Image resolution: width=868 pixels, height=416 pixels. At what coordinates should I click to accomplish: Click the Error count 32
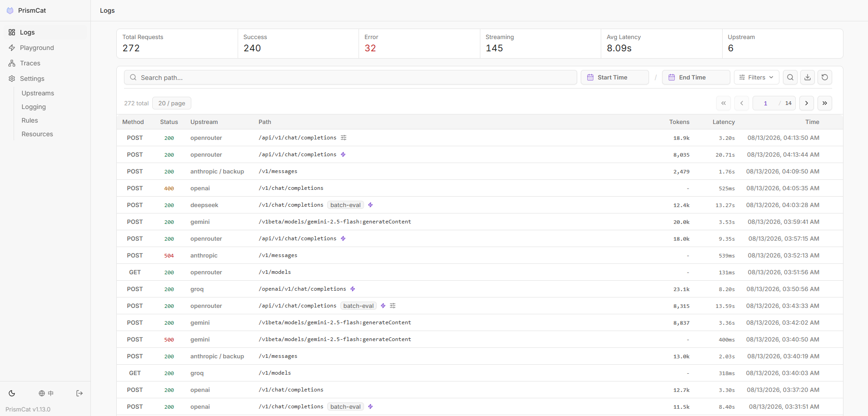[x=370, y=48]
